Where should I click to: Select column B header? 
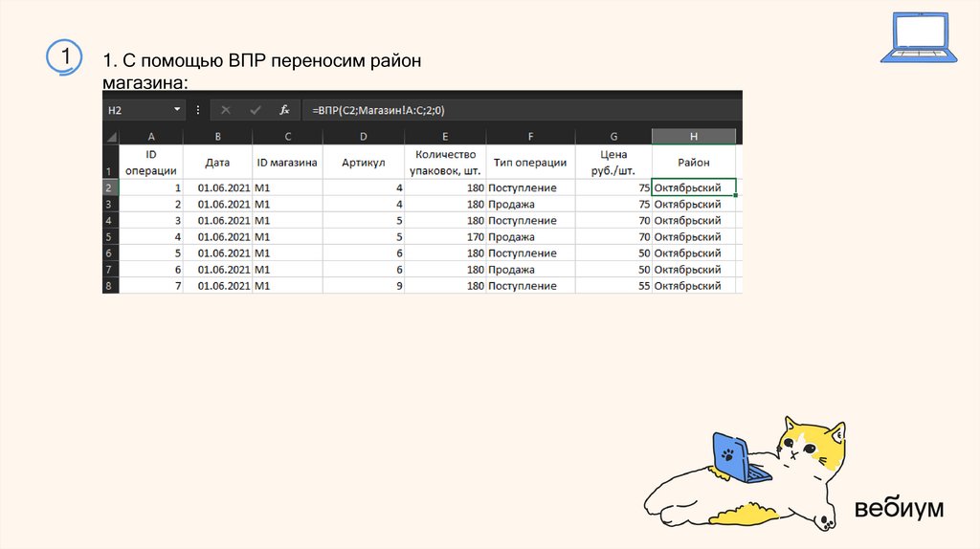click(217, 137)
